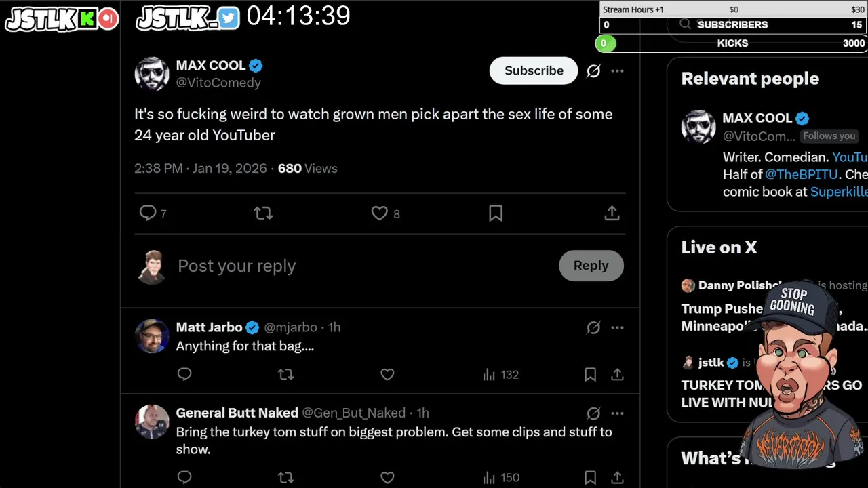
Task: Share the MAX COOL post
Action: 612,213
